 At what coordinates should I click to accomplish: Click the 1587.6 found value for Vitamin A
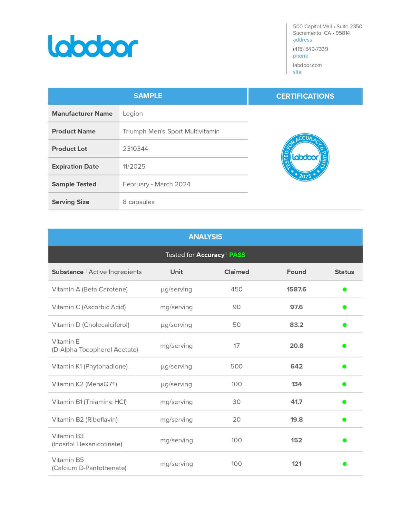296,289
